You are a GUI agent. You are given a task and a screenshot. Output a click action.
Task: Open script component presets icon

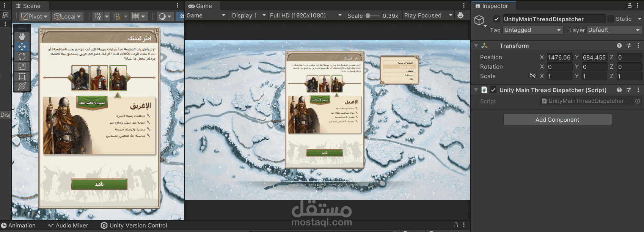(629, 90)
